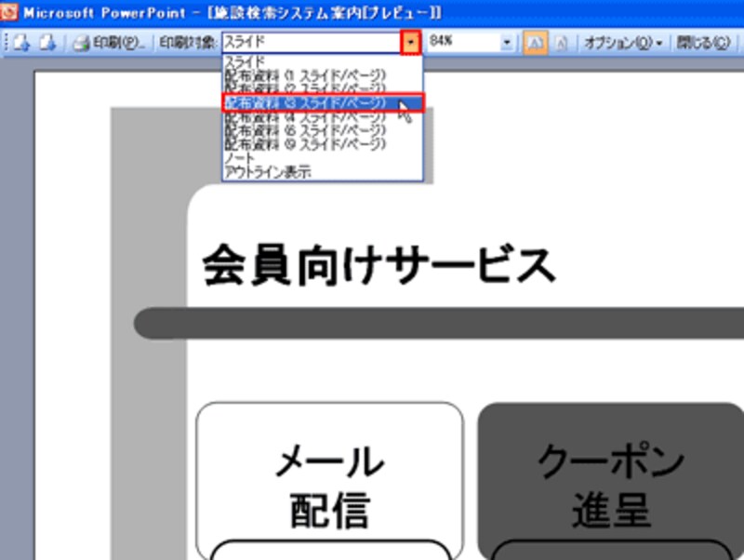744x560 pixels.
Task: Open the オプション(O) options menu
Action: pyautogui.click(x=623, y=43)
